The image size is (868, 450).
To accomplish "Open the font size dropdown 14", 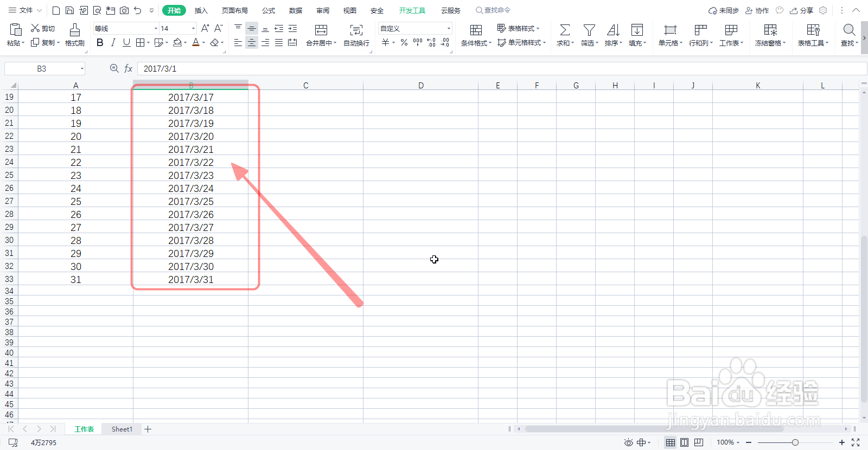I will coord(193,28).
